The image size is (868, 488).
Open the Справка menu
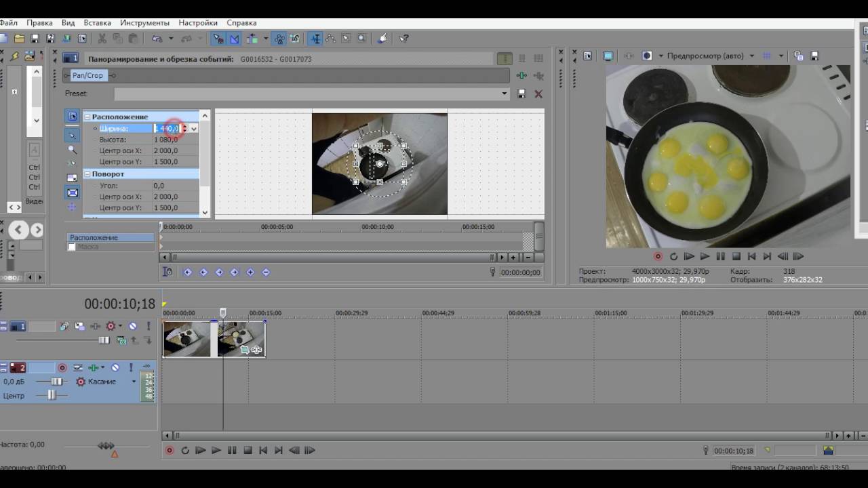pos(241,22)
